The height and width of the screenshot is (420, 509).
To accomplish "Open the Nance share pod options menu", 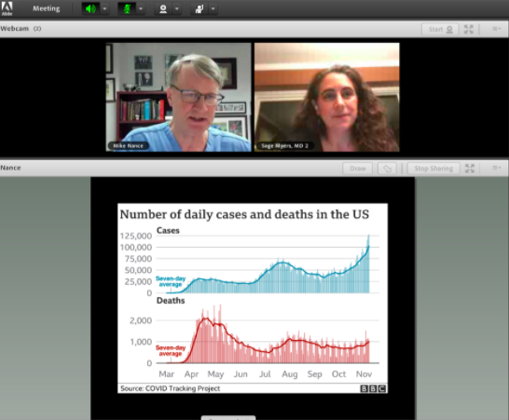I will [x=496, y=168].
